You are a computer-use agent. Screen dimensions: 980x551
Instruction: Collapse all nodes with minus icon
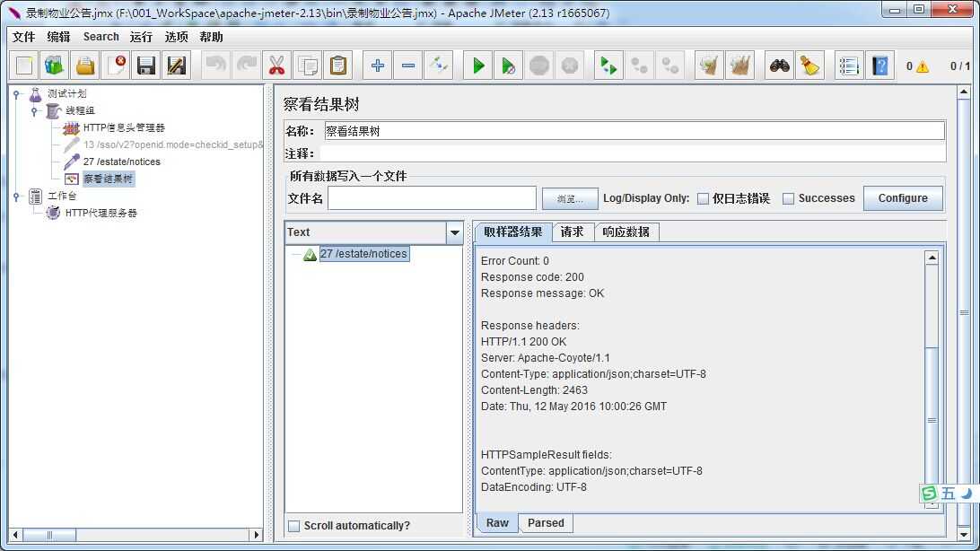[408, 66]
